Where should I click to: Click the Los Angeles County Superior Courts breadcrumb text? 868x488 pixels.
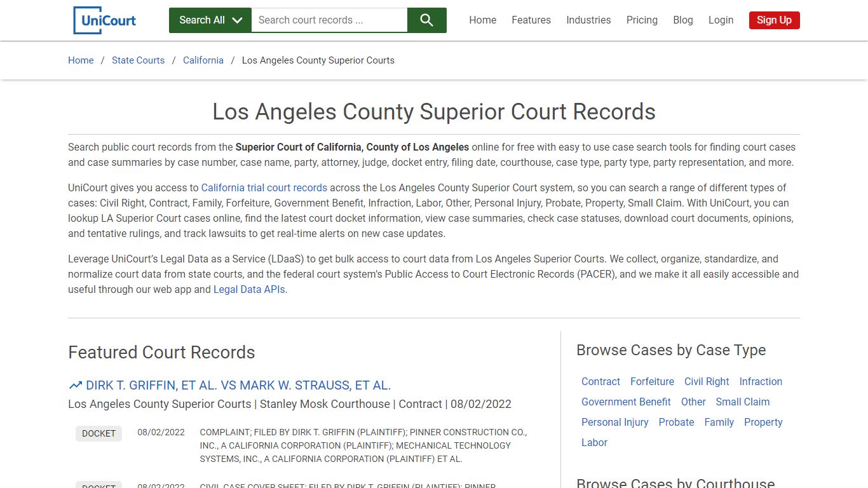[x=318, y=60]
